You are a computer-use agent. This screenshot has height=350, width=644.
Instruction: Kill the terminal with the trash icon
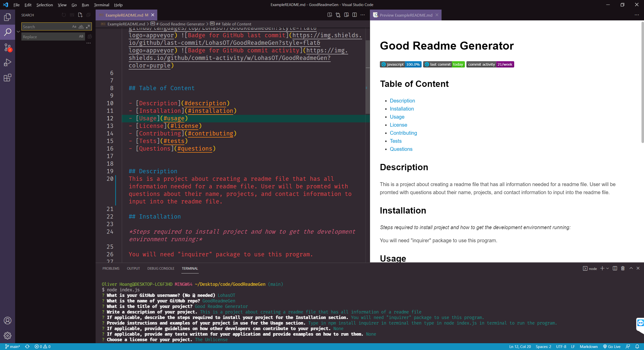[623, 268]
